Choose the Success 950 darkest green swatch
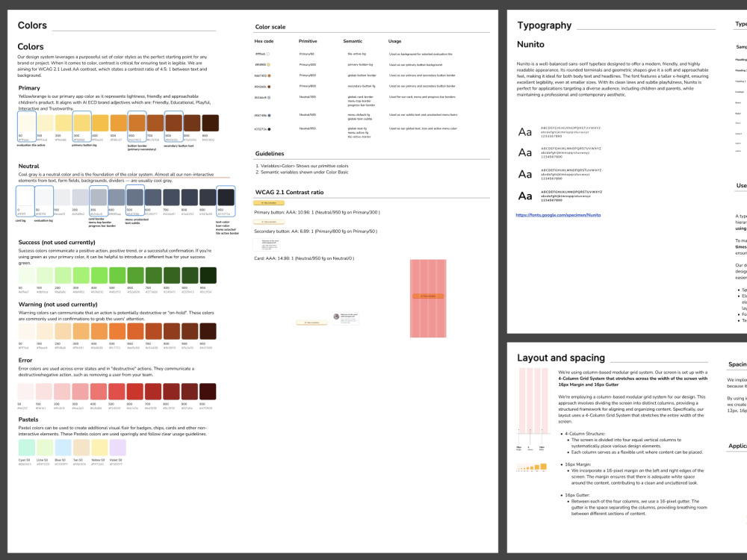Image resolution: width=747 pixels, height=560 pixels. (208, 276)
